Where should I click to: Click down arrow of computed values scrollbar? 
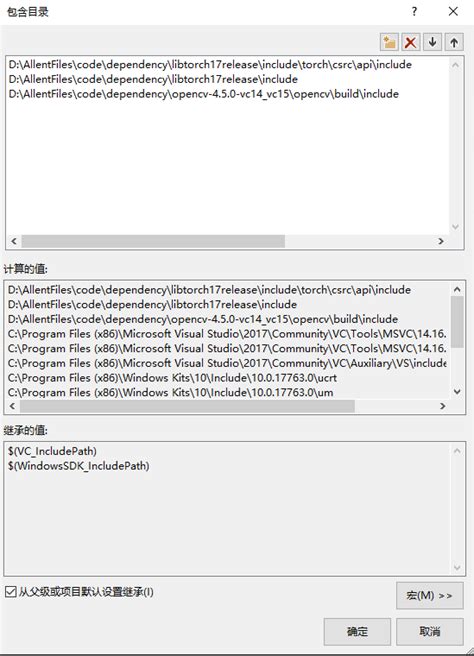tap(457, 392)
